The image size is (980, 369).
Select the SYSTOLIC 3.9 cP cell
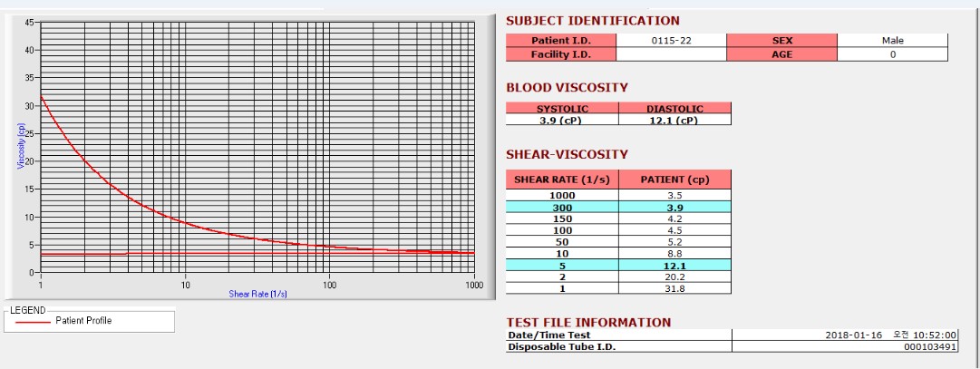point(562,120)
